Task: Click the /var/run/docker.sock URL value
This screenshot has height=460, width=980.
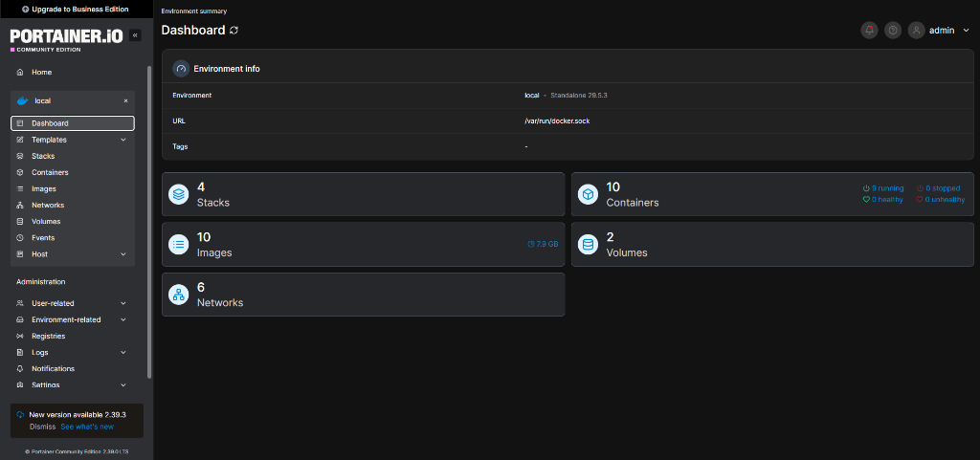Action: 557,121
